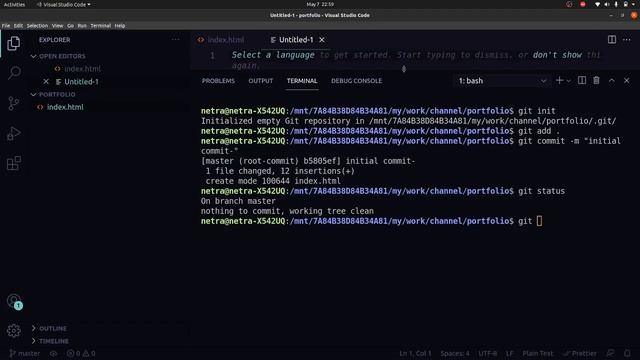Screen dimensions: 640x360
Task: Open index.html under Portfolio folder
Action: tap(65, 107)
